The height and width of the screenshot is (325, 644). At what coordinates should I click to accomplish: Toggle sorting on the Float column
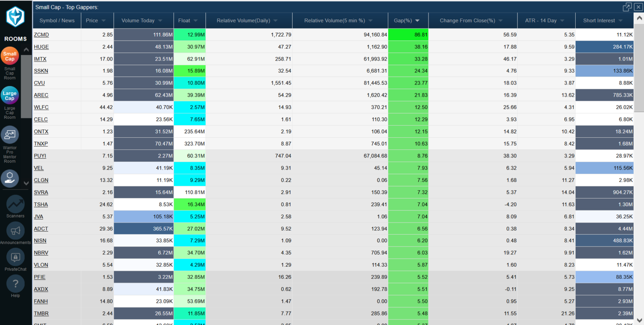(x=196, y=20)
